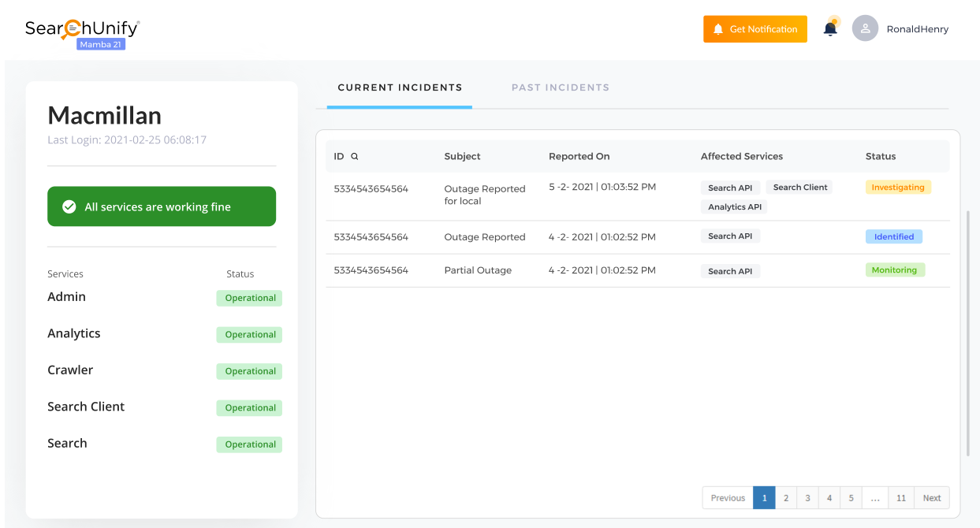Switch to the Past Incidents tab

point(560,87)
